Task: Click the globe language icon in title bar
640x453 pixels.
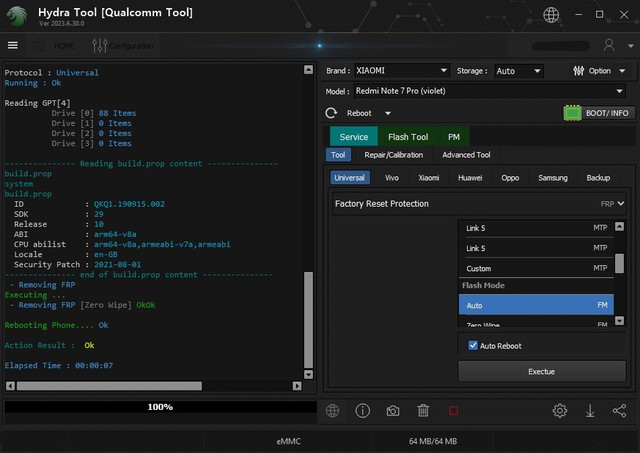Action: click(x=551, y=15)
